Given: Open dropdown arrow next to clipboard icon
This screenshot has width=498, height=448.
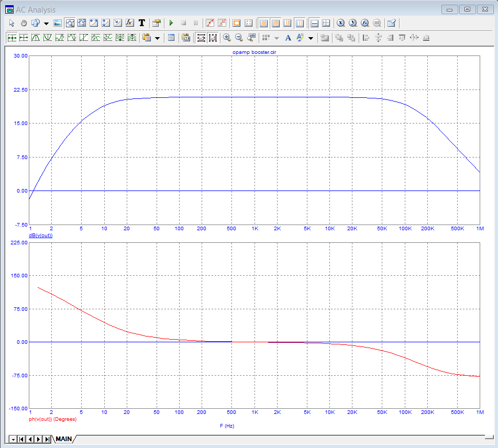Looking at the screenshot, I should [157, 38].
